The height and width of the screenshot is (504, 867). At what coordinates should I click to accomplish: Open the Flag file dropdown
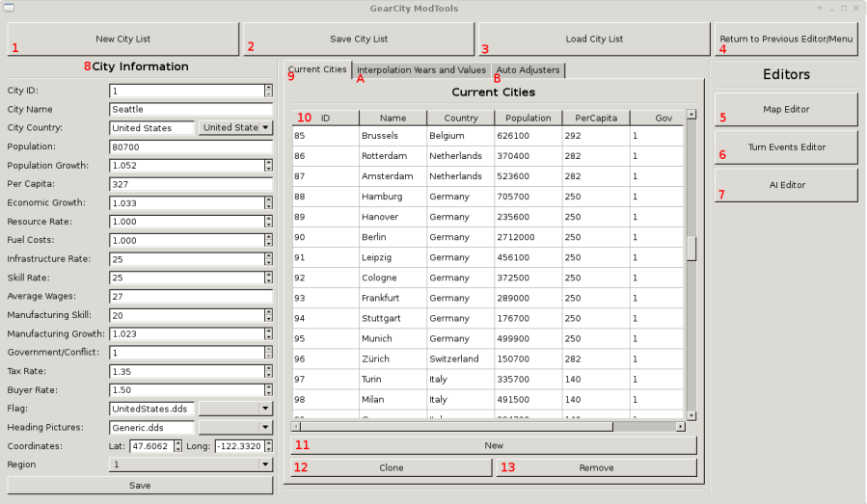264,409
